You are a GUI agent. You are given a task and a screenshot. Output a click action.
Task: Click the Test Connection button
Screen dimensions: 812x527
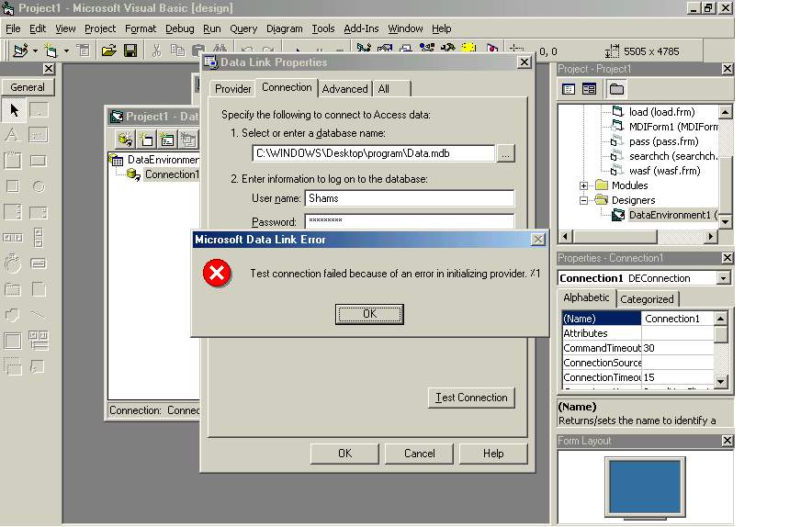point(471,398)
